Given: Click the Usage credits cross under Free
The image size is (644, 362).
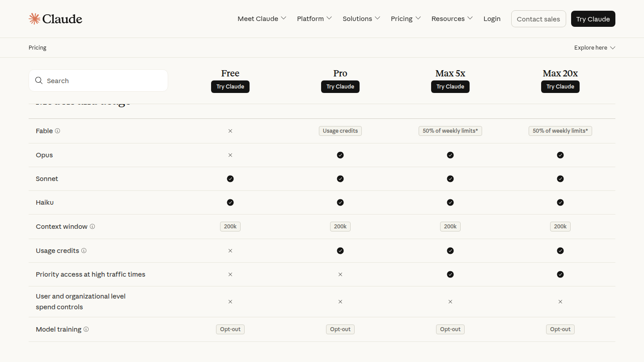Looking at the screenshot, I should pos(230,251).
